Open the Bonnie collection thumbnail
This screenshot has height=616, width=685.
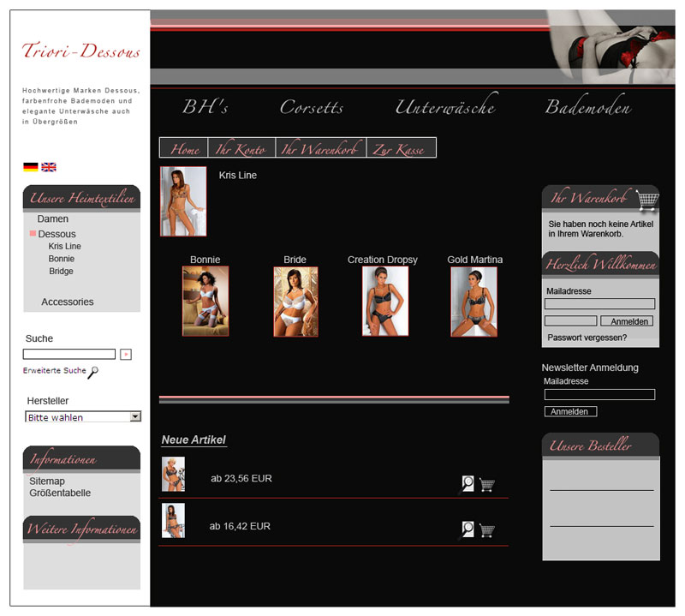pos(205,302)
